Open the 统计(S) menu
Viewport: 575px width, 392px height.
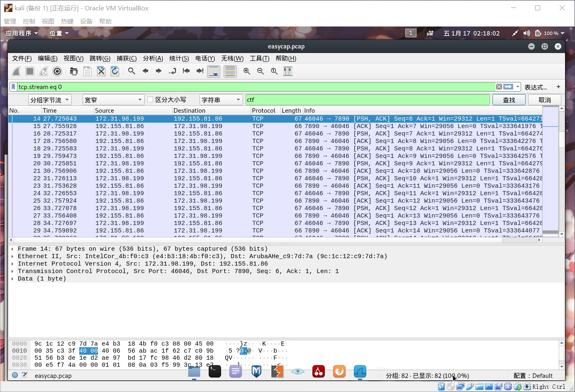point(179,58)
